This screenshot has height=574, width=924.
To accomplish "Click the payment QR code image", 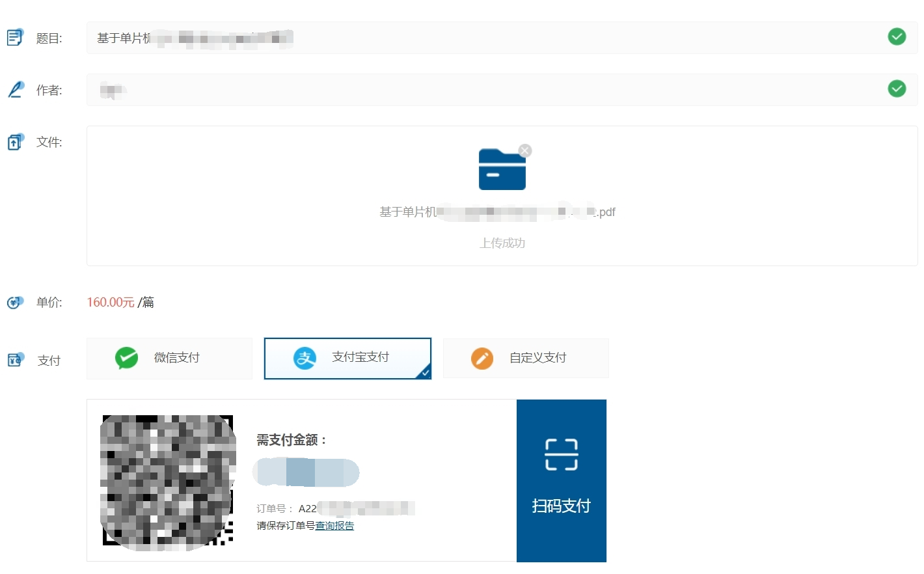I will (x=168, y=482).
